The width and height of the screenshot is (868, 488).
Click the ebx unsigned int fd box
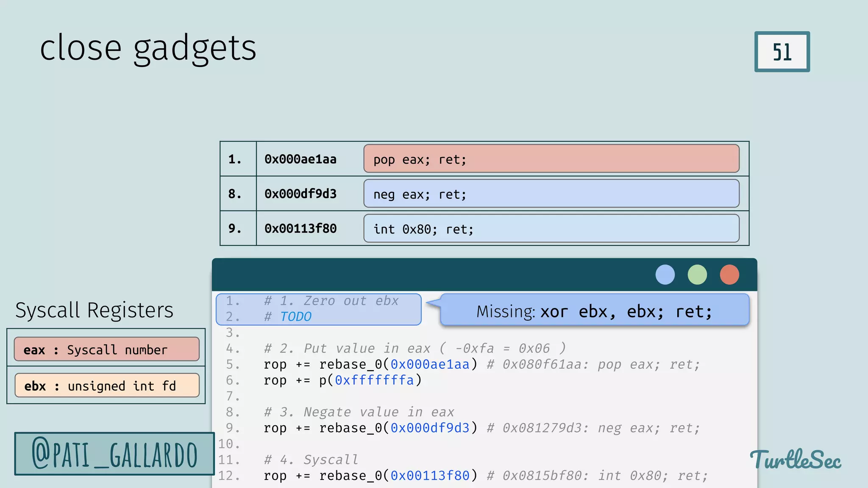107,385
